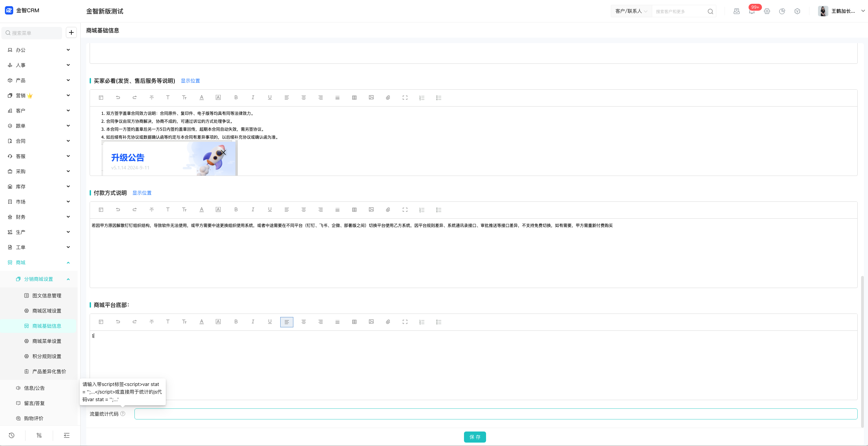Click underline in 买家必看 editor toolbar
868x446 pixels.
point(270,98)
